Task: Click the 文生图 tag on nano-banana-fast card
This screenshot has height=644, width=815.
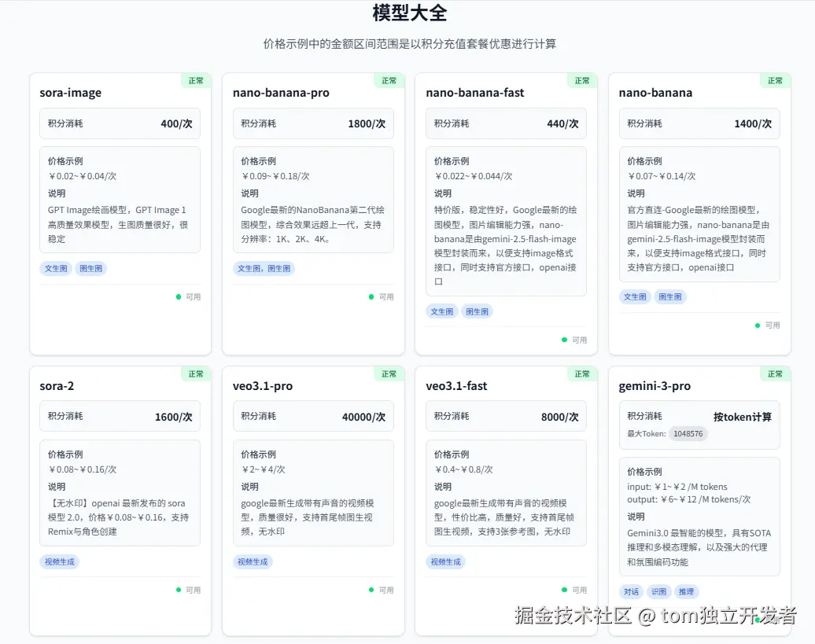Action: (x=442, y=311)
